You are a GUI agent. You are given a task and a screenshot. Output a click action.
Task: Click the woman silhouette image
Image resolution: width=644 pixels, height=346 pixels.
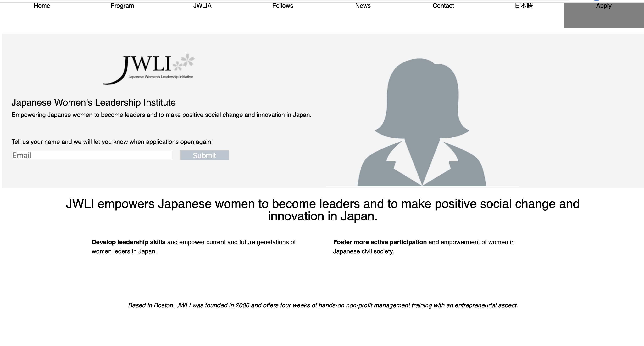(x=422, y=122)
